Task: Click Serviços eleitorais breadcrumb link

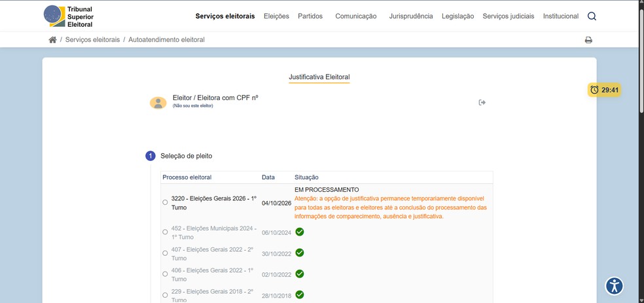Action: pos(92,40)
